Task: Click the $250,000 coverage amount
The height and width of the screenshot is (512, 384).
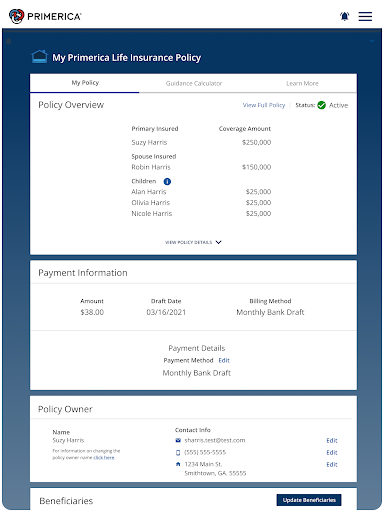Action: [256, 142]
